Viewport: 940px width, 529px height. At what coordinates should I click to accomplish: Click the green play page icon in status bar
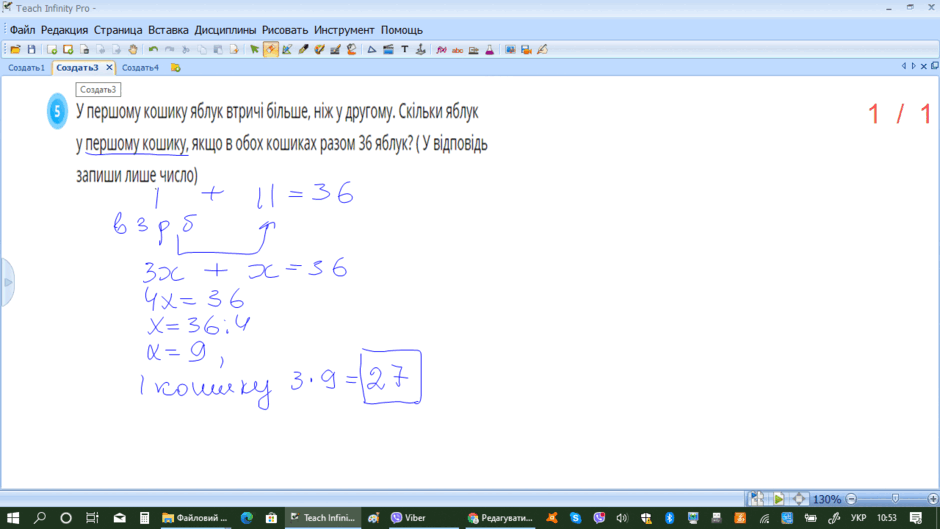pos(778,498)
